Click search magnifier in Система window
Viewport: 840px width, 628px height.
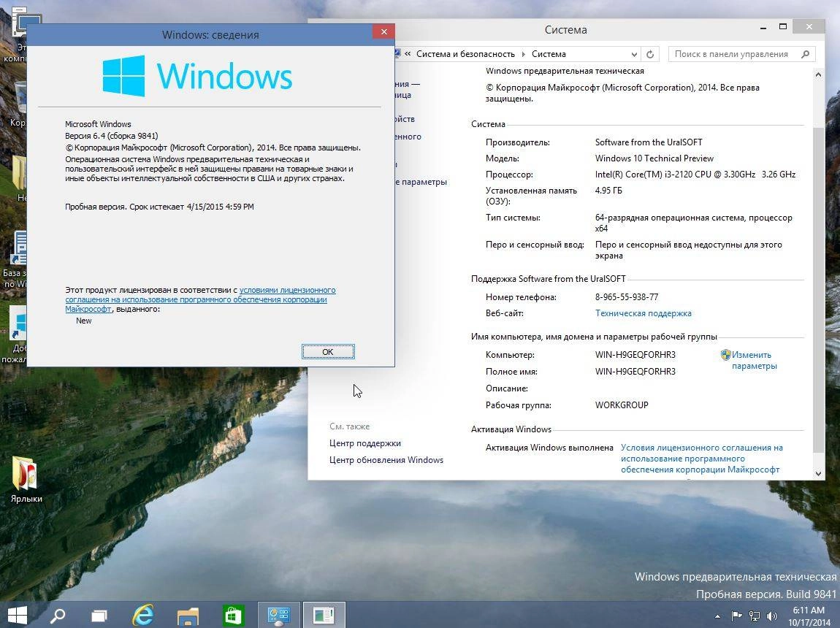(x=805, y=54)
